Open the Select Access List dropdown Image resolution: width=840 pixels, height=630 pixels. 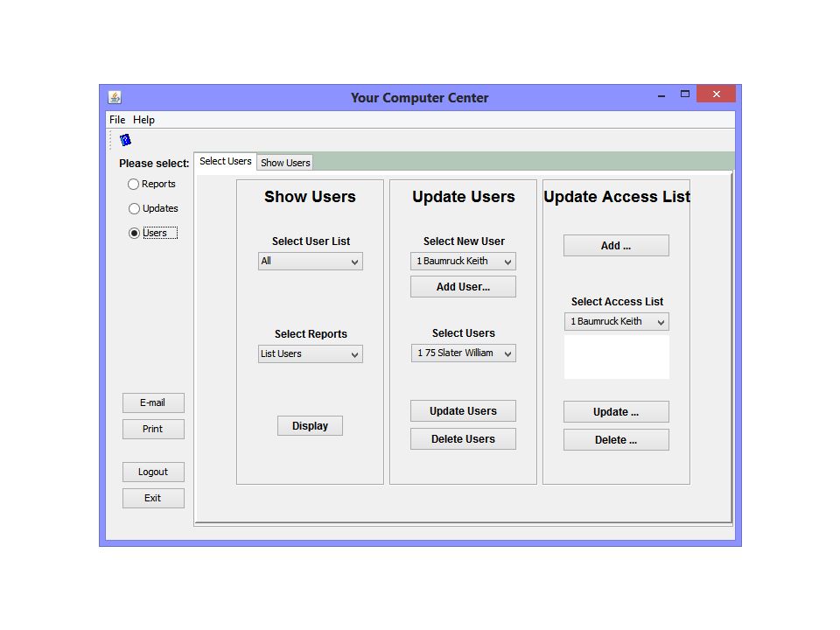(616, 321)
